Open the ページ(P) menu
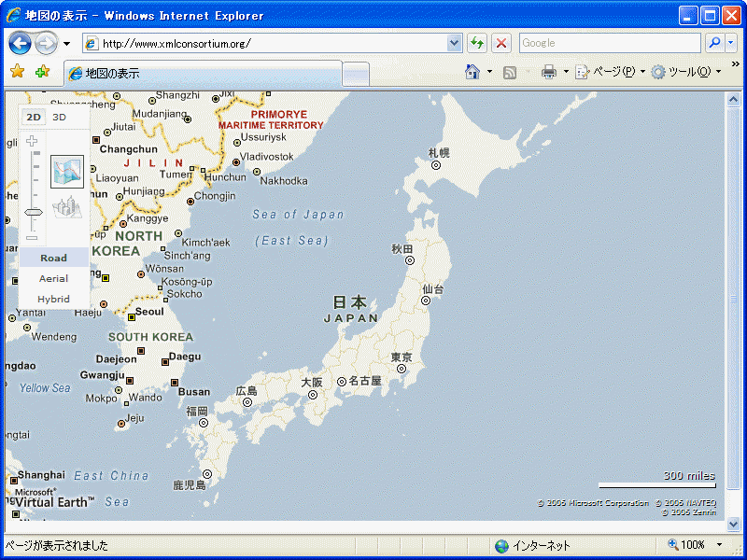The height and width of the screenshot is (560, 747). [607, 72]
